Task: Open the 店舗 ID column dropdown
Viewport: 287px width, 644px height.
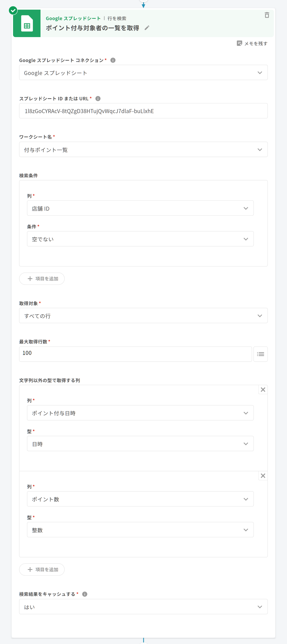Action: 140,208
